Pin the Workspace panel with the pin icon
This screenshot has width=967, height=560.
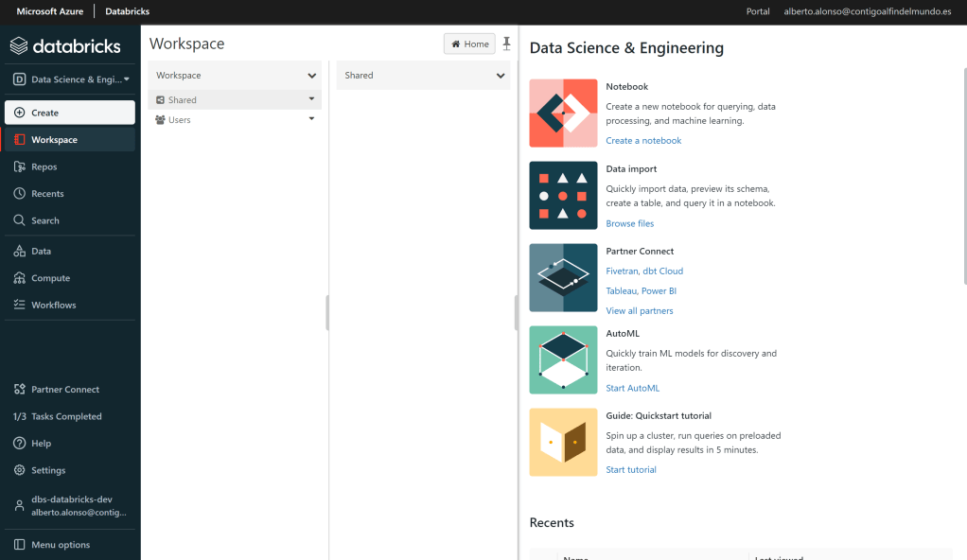(506, 44)
